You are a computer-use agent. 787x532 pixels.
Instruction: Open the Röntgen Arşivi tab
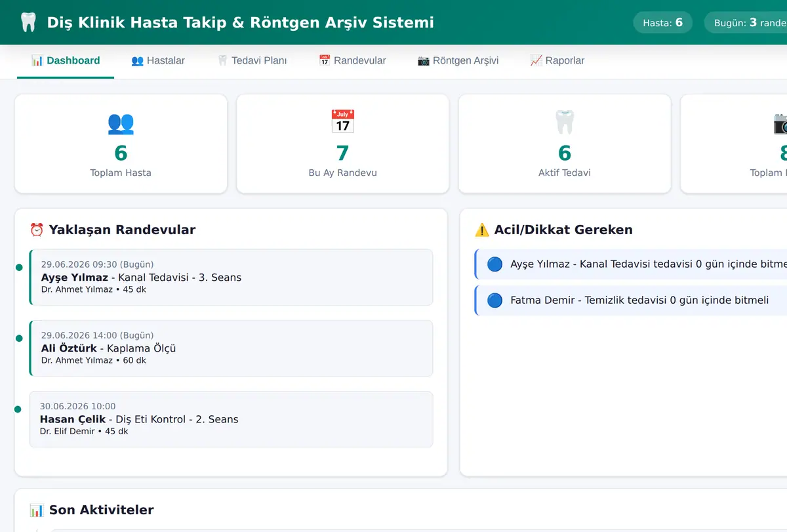tap(458, 61)
